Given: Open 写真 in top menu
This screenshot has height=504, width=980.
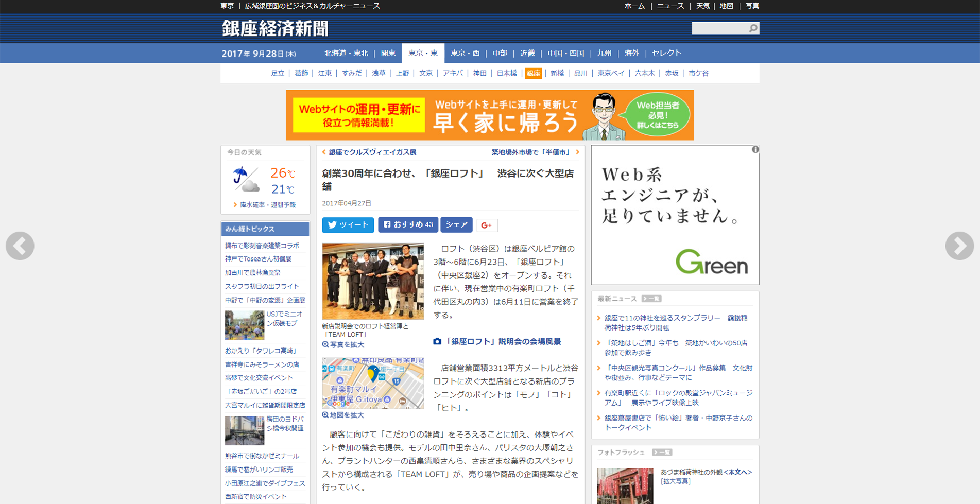Looking at the screenshot, I should pos(752,6).
